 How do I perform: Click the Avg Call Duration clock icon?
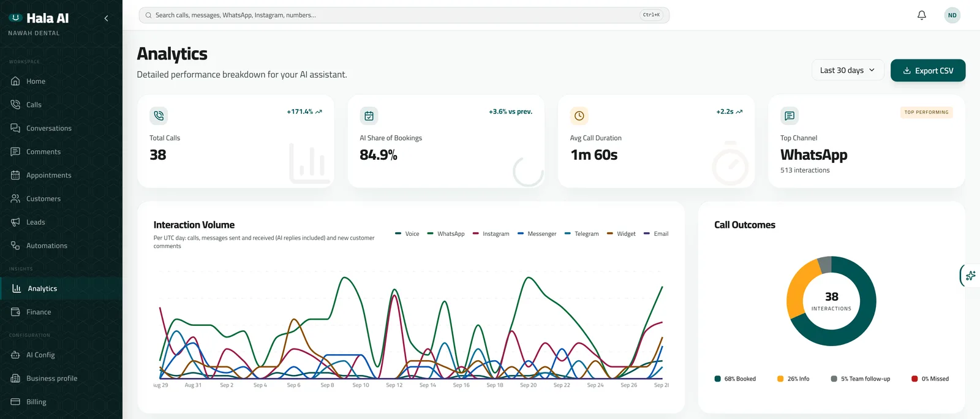[579, 115]
